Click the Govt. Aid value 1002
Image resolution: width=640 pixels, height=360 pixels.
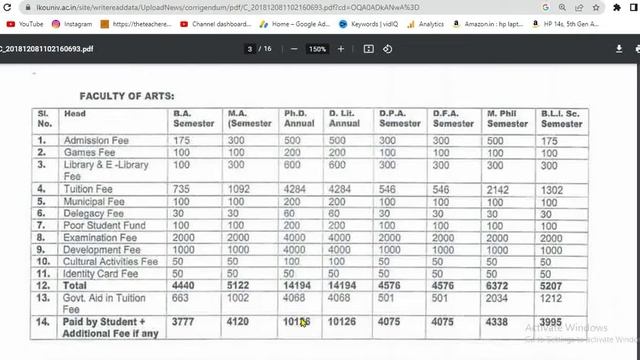(238, 298)
